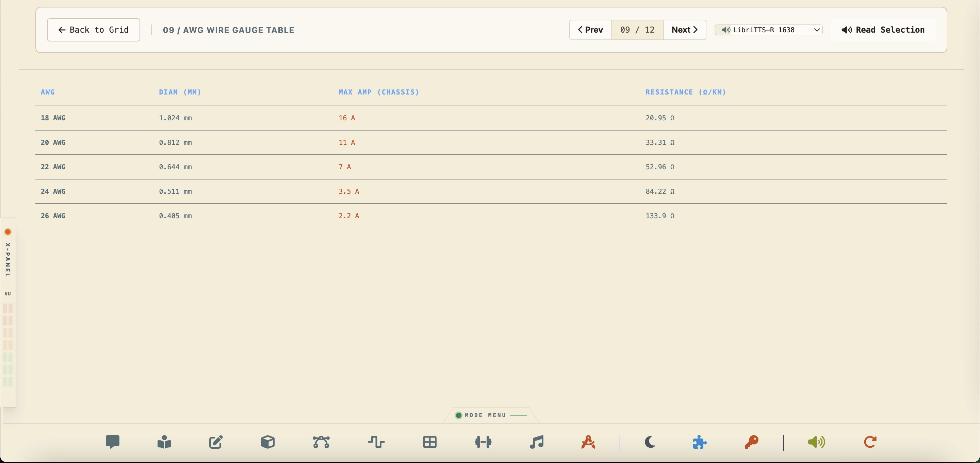
Task: Click Read Selection button
Action: (x=883, y=30)
